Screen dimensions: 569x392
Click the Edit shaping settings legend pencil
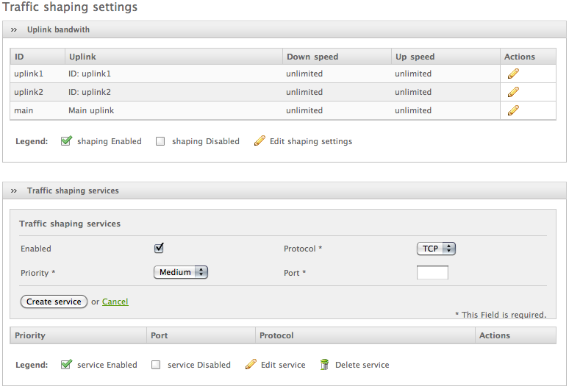pyautogui.click(x=260, y=141)
